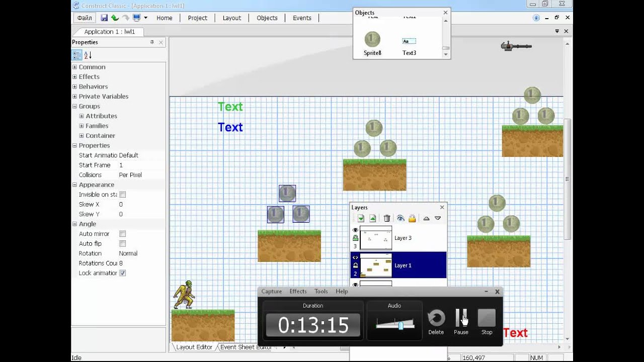Switch to the Layout Editor tab

tap(194, 347)
